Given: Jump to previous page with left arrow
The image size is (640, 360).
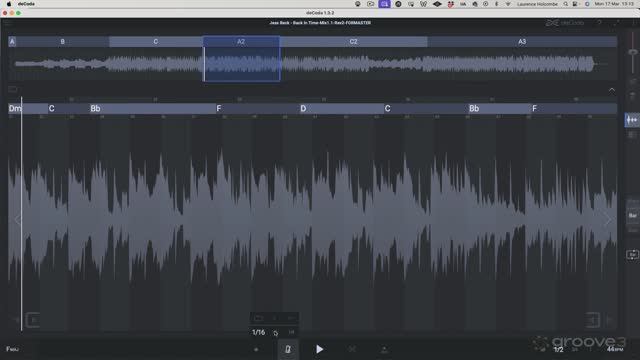Looking at the screenshot, I should tap(17, 220).
